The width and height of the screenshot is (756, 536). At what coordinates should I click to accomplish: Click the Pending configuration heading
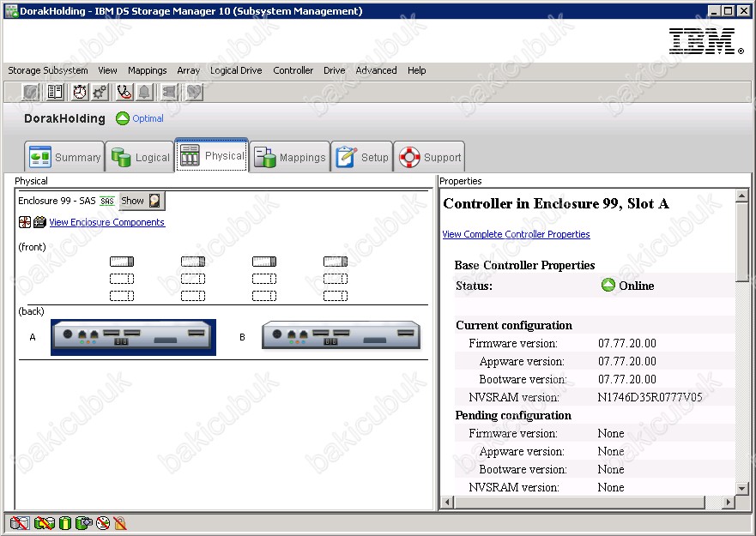513,415
